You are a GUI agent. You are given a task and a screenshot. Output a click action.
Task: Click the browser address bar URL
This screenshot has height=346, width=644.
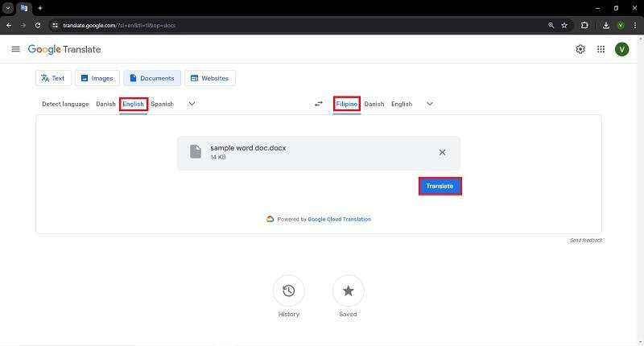(x=119, y=26)
